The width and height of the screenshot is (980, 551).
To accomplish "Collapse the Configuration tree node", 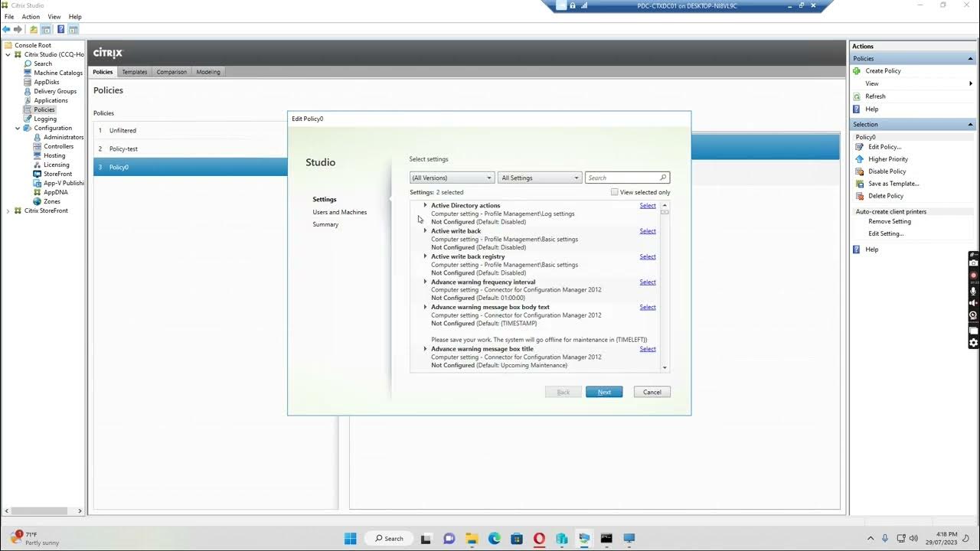I will [18, 128].
